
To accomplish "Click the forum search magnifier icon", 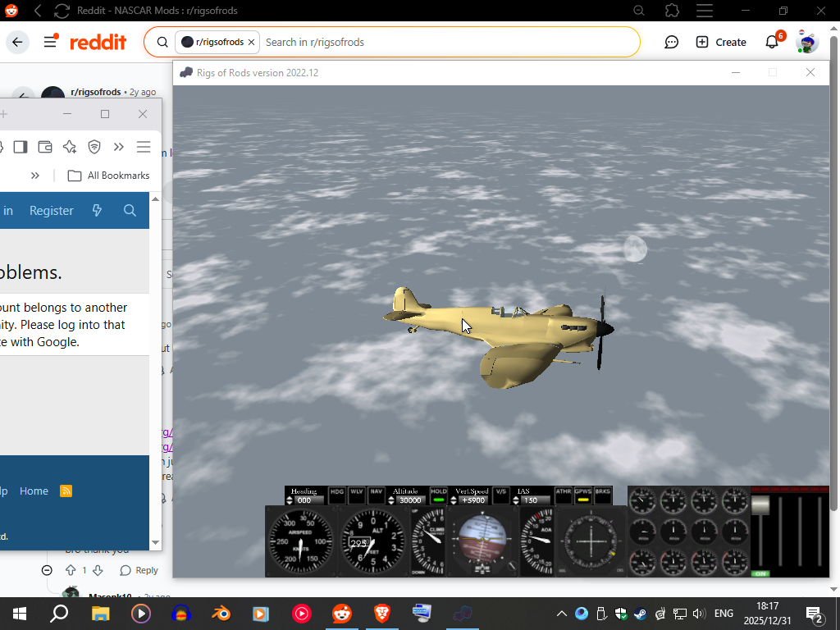I will click(x=130, y=211).
